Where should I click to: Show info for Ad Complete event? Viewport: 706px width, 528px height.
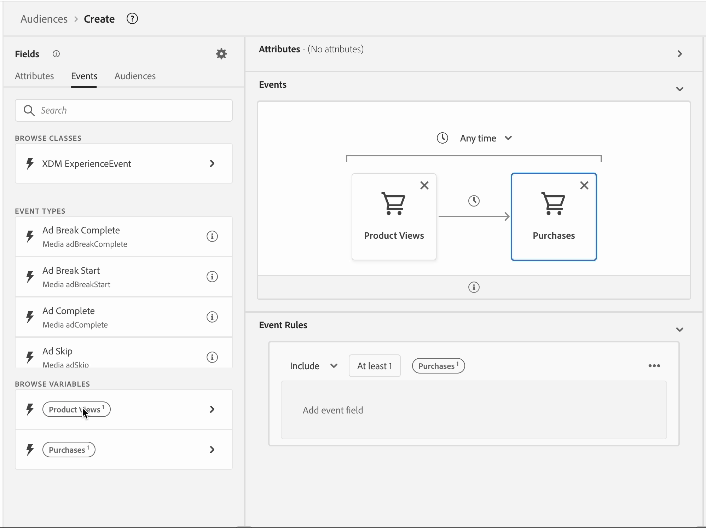click(212, 317)
